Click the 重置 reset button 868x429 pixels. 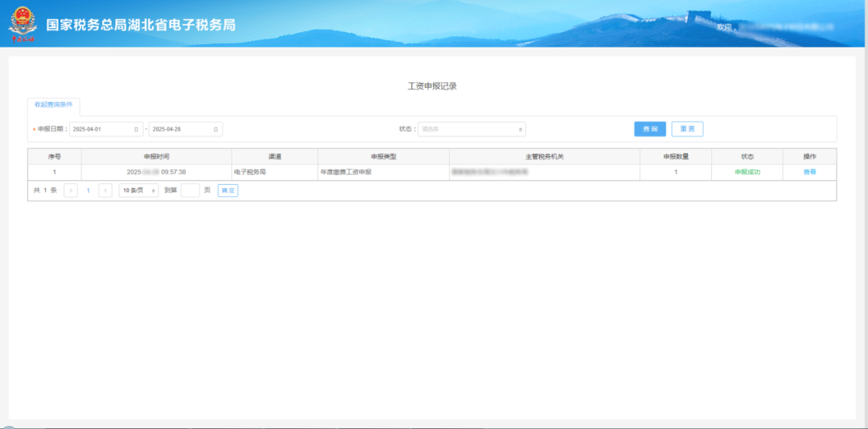click(x=687, y=129)
